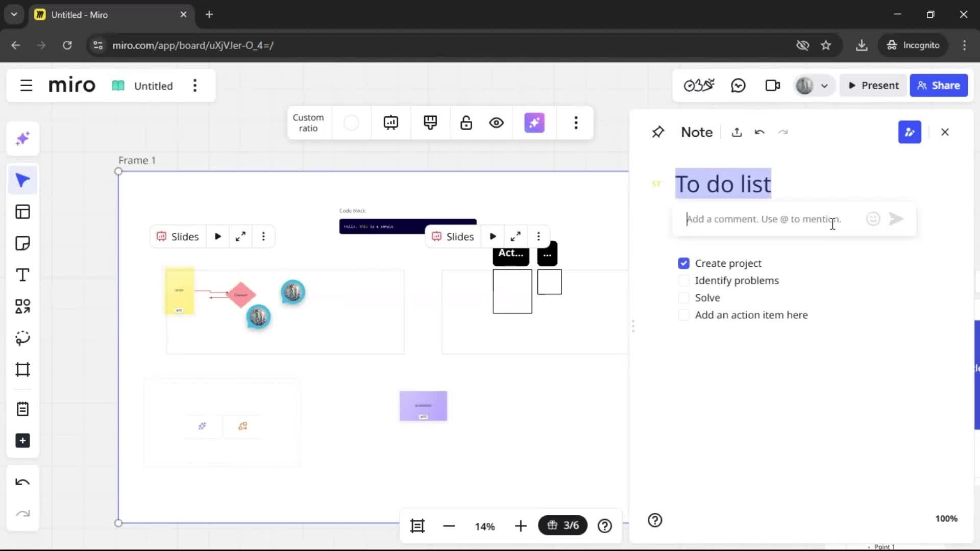Expand the second Slides widget fullscreen
Screen dimensions: 980x551
pyautogui.click(x=516, y=237)
